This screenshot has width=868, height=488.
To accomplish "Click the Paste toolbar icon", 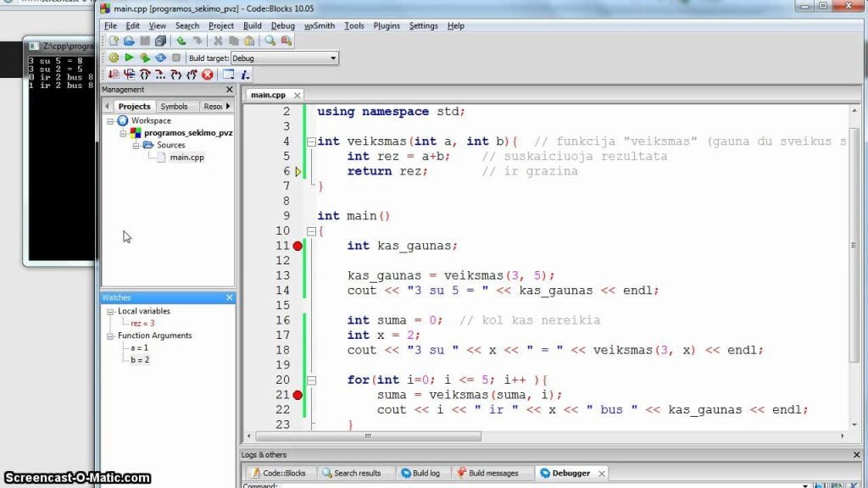I will coord(250,41).
